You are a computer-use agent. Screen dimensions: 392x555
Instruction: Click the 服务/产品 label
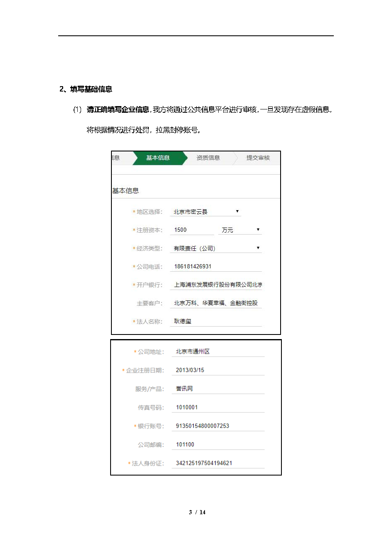point(150,389)
